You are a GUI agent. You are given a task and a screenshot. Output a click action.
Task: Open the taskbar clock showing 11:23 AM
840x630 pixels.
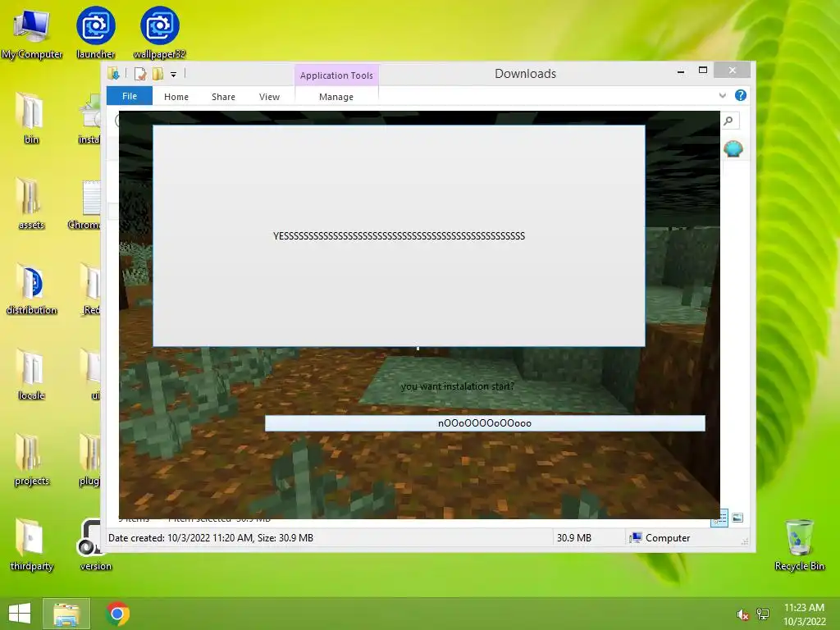click(804, 614)
